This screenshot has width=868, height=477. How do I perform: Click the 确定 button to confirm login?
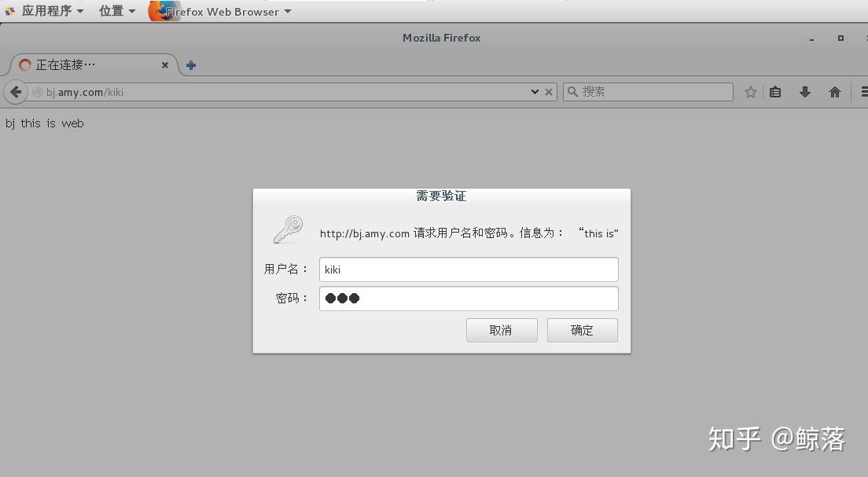pyautogui.click(x=582, y=330)
